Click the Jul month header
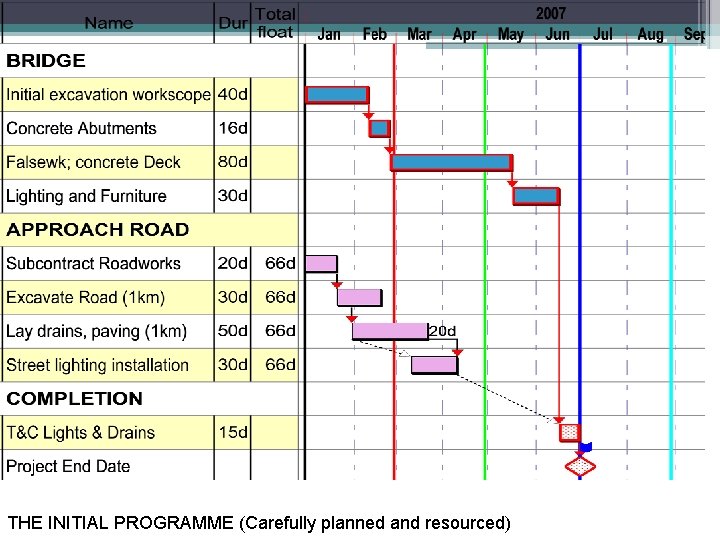The image size is (720, 540). pyautogui.click(x=602, y=34)
